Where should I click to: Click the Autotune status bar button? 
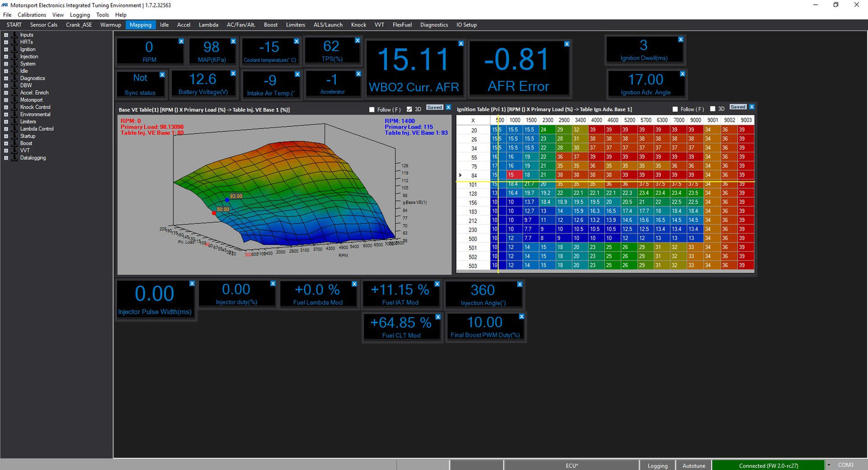[693, 465]
